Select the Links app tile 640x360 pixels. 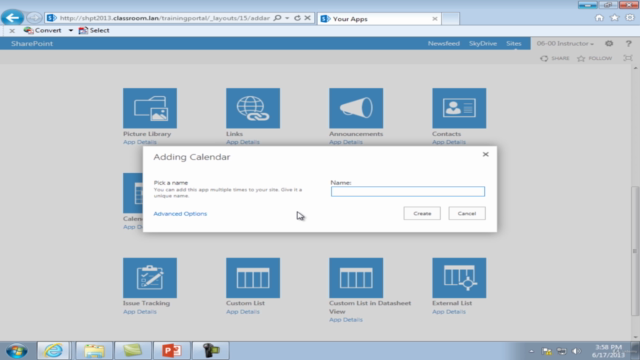[253, 108]
